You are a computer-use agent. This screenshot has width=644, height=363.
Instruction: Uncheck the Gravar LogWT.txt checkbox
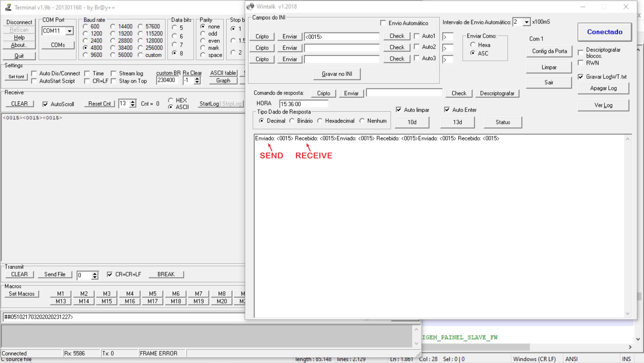(x=581, y=77)
